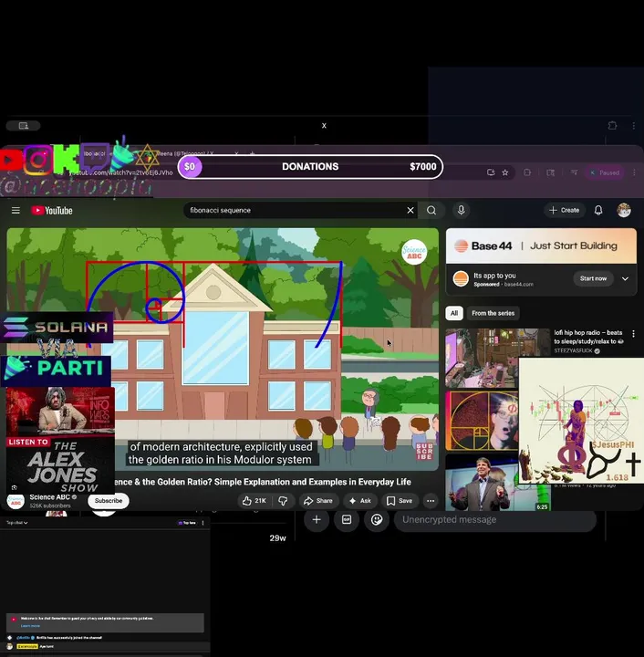Image resolution: width=644 pixels, height=657 pixels.
Task: Open the YouTube hamburger guide menu
Action: coord(16,211)
